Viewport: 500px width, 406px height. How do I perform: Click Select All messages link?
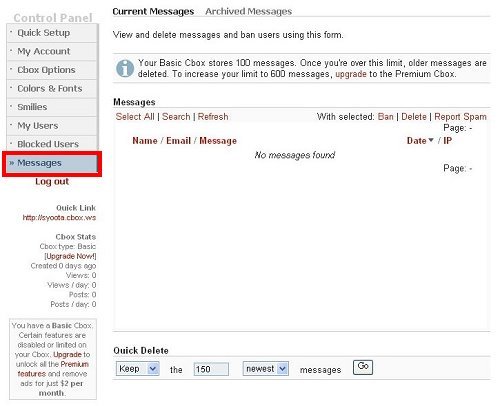tap(135, 117)
